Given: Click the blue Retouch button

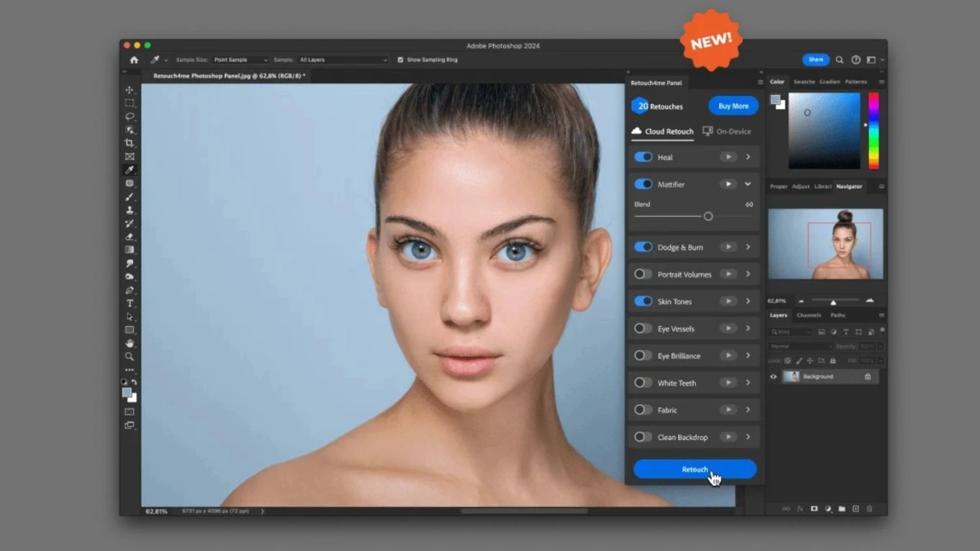Looking at the screenshot, I should coord(694,469).
